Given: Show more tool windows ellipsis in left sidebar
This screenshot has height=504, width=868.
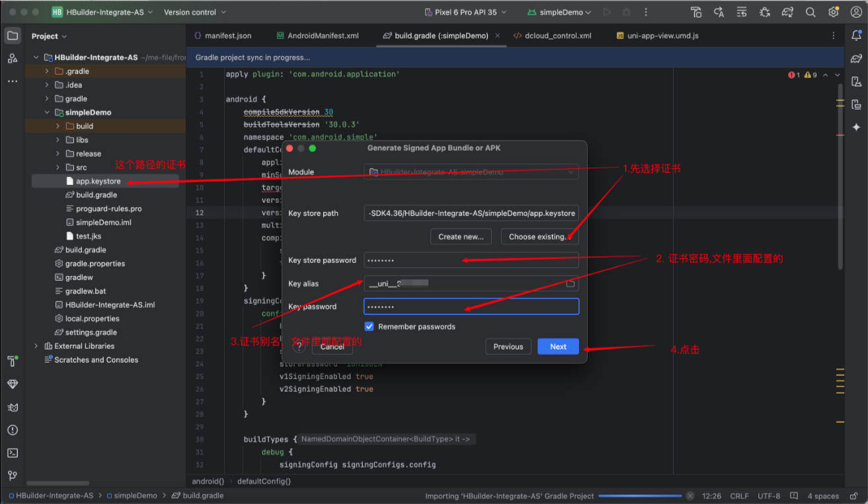Looking at the screenshot, I should tap(13, 81).
